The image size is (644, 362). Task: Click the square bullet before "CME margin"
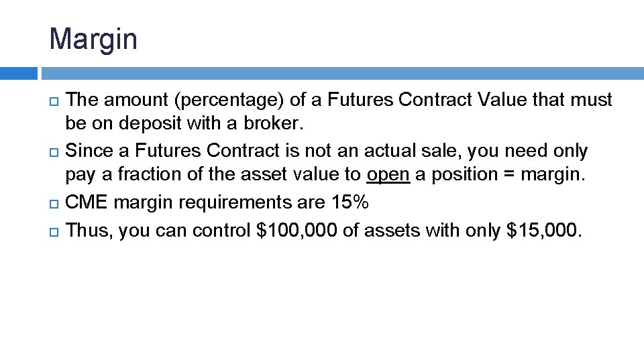[x=54, y=204]
